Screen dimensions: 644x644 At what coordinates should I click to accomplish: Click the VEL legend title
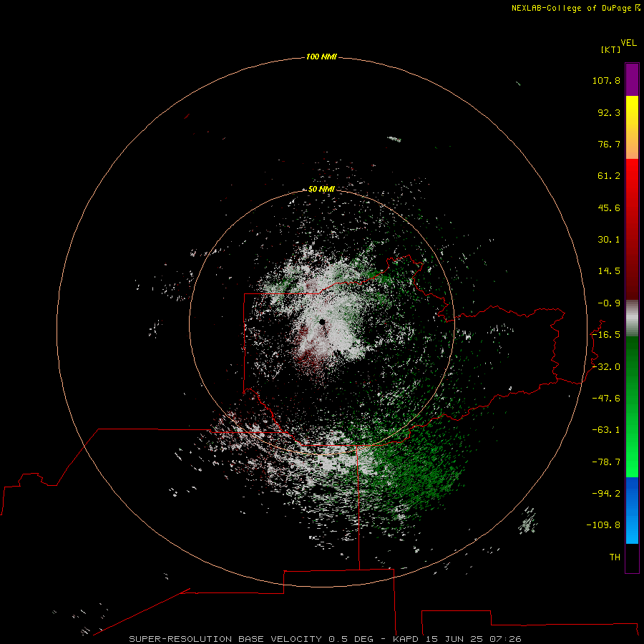click(x=628, y=43)
